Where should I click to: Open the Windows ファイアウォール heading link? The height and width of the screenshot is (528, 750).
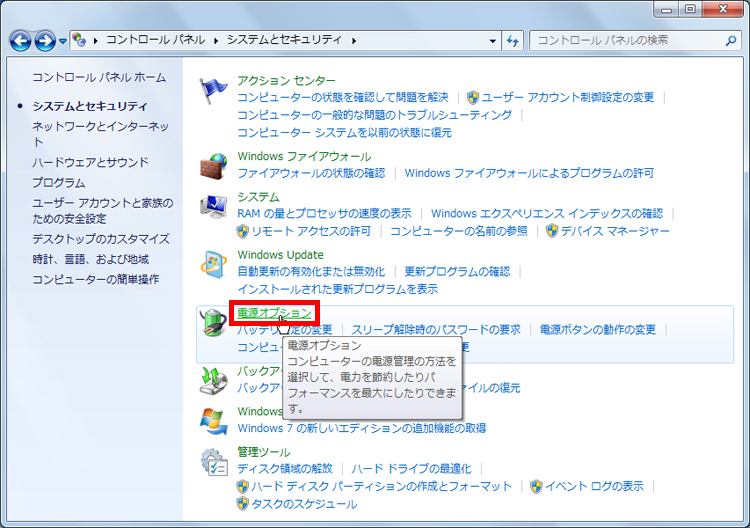[304, 156]
